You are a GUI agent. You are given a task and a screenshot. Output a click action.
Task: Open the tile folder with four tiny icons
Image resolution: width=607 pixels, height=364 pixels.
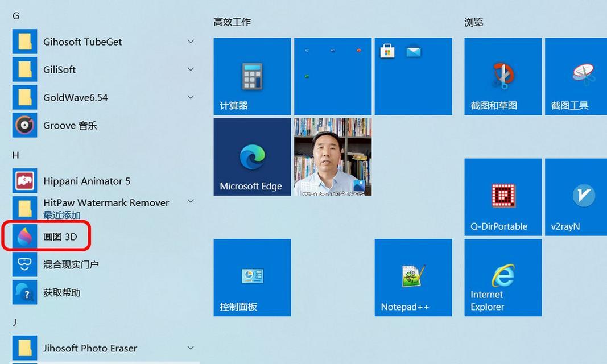[333, 76]
